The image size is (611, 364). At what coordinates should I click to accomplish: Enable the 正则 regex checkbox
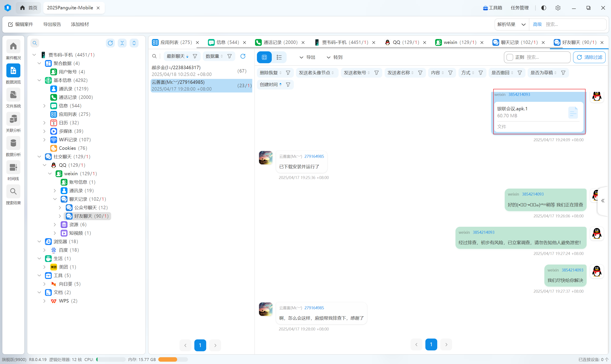pyautogui.click(x=510, y=57)
